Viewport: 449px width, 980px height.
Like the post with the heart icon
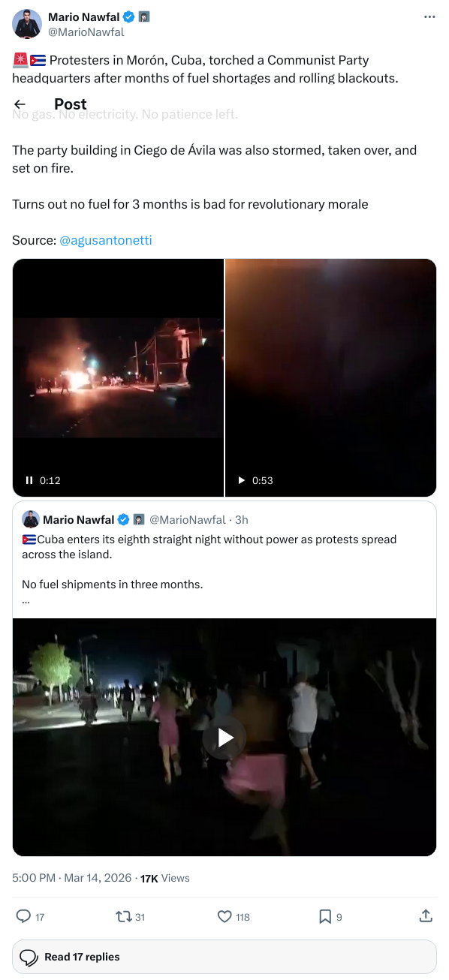[x=224, y=916]
